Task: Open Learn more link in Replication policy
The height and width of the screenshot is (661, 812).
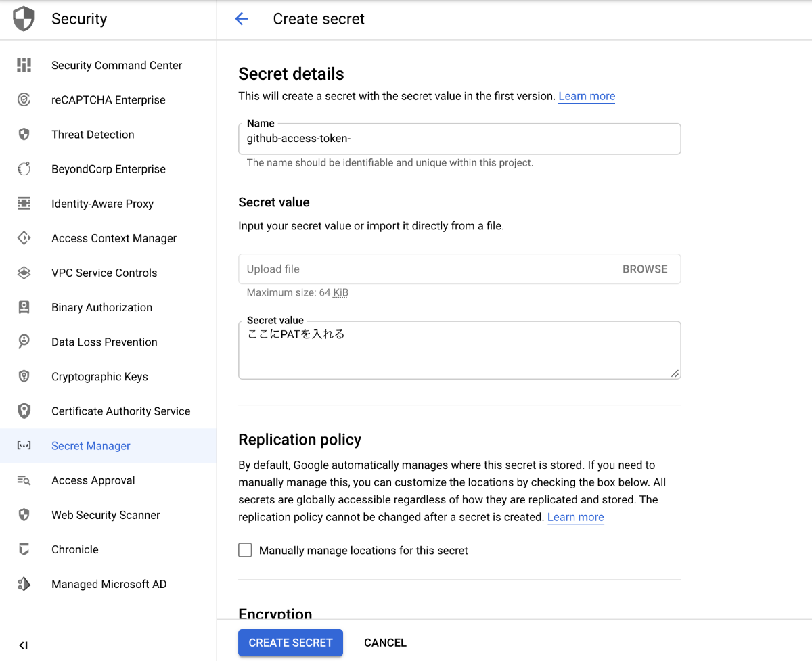Action: tap(575, 517)
